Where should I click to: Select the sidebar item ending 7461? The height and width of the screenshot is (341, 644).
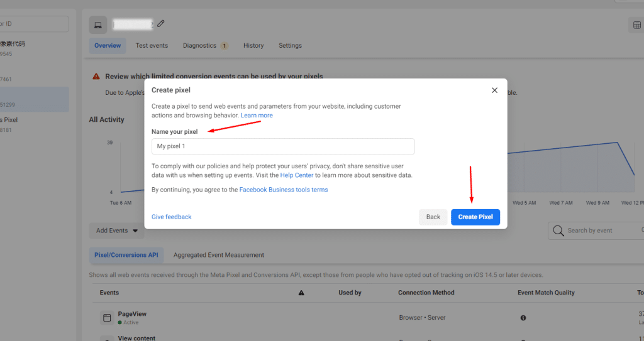(x=35, y=74)
